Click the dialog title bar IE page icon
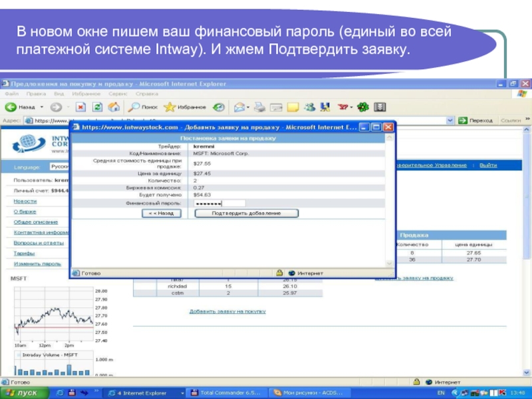This screenshot has height=399, width=532. (76, 127)
